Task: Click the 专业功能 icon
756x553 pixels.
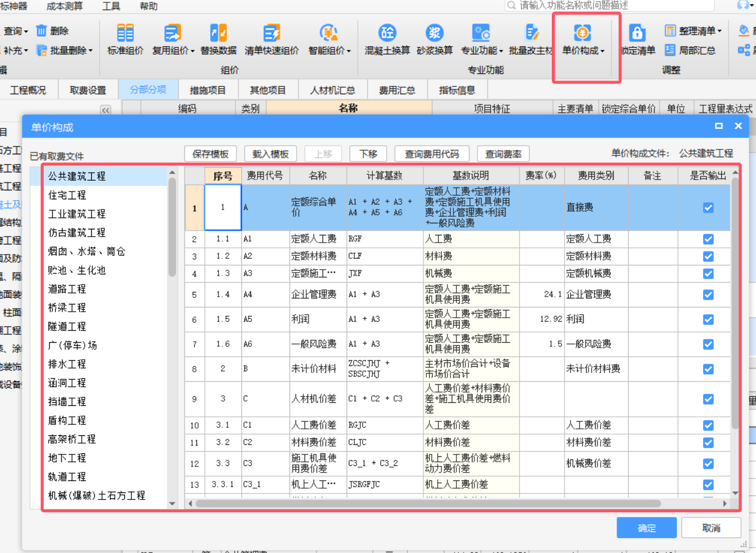Action: click(481, 32)
